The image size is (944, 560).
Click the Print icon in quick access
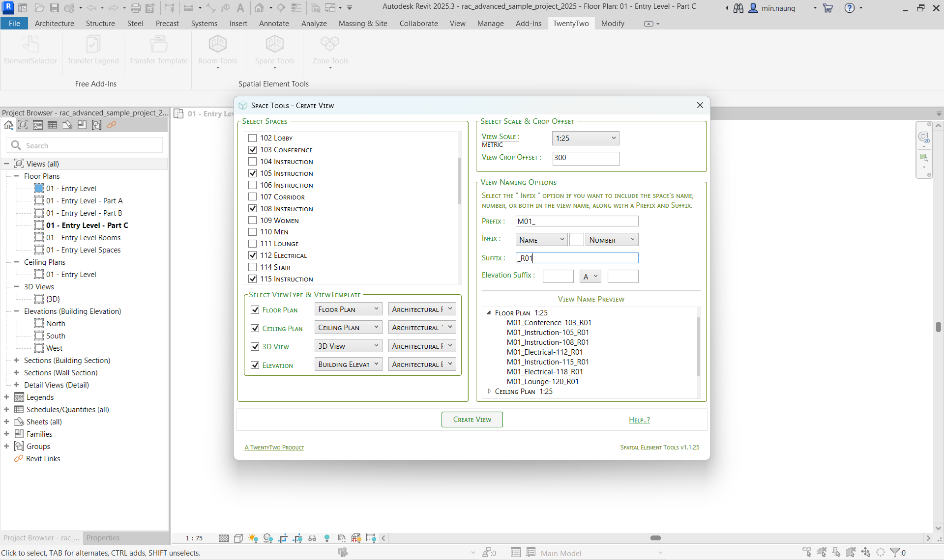136,8
